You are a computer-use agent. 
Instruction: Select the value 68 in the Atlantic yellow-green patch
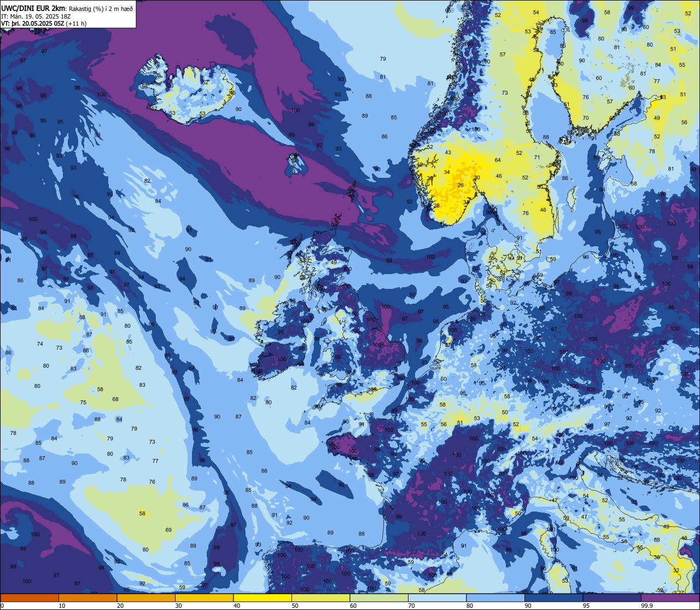coord(115,399)
